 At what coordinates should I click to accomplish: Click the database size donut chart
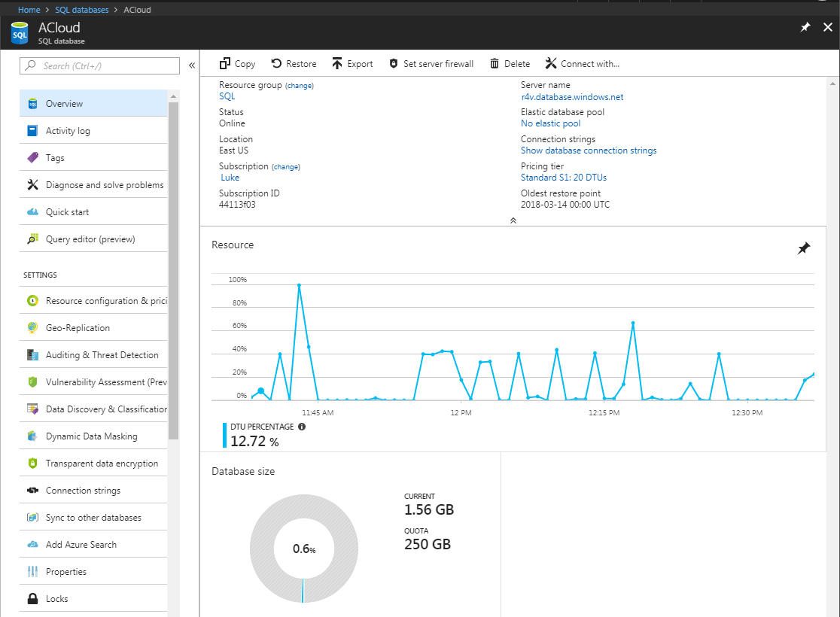[304, 549]
